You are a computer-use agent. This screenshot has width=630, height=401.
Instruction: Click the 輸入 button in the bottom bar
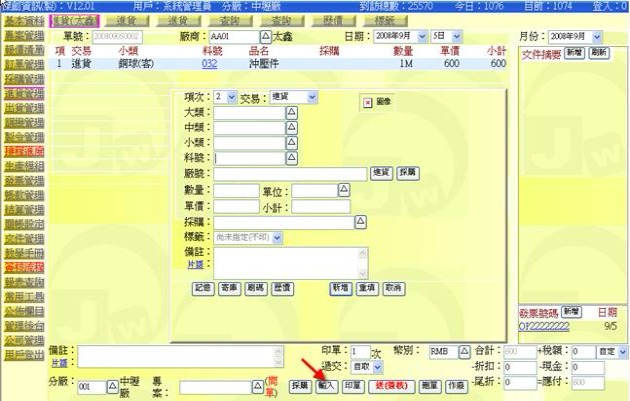pyautogui.click(x=326, y=385)
